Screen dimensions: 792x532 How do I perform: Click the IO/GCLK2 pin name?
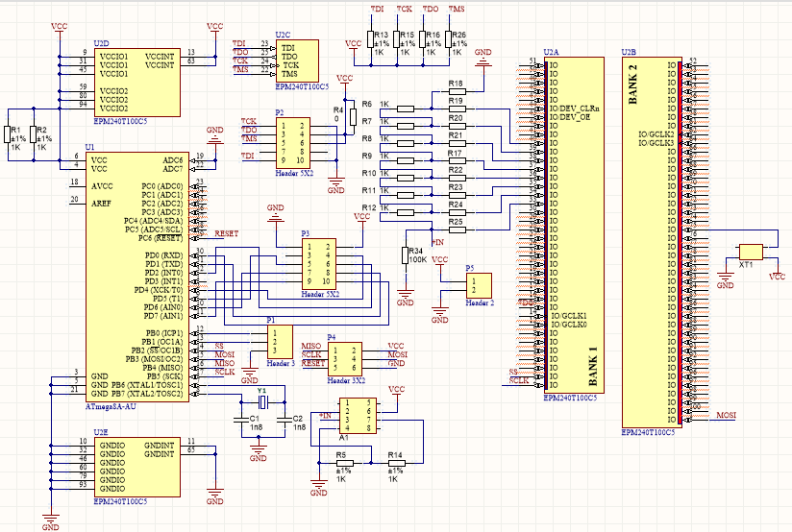656,134
